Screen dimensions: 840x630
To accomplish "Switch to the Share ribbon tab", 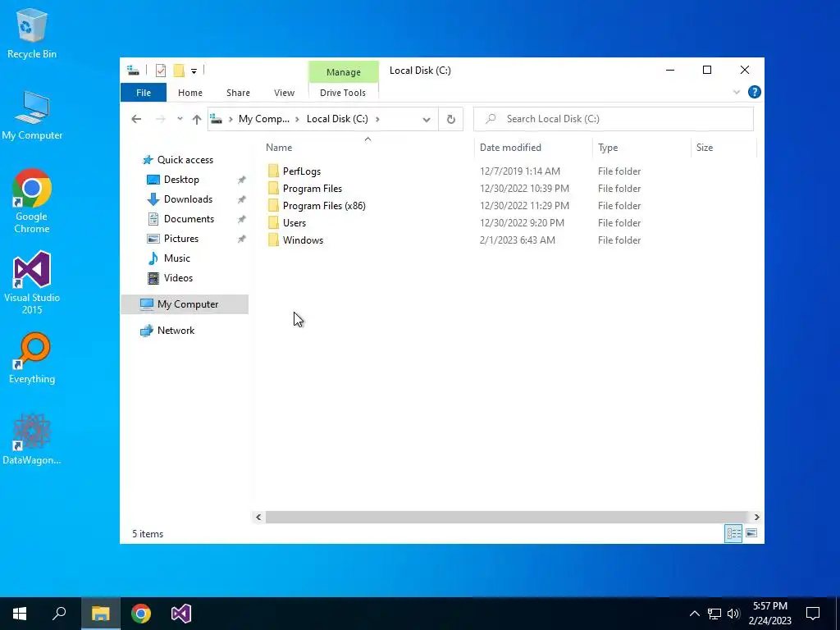I will [238, 93].
